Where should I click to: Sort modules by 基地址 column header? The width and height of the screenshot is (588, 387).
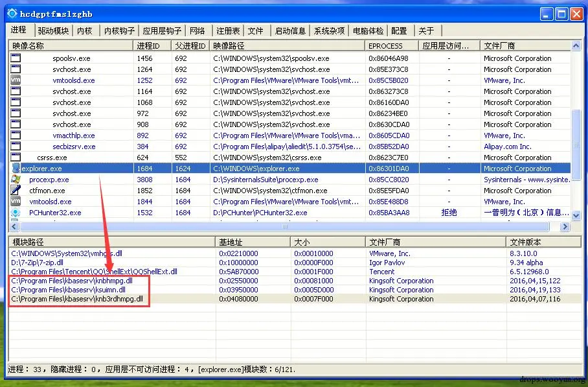(x=253, y=242)
